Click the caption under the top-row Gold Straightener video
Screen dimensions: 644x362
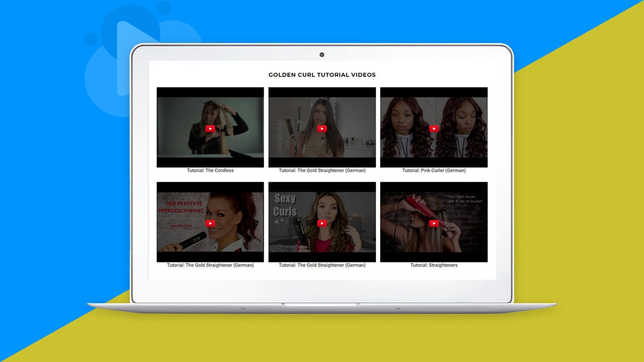tap(322, 170)
